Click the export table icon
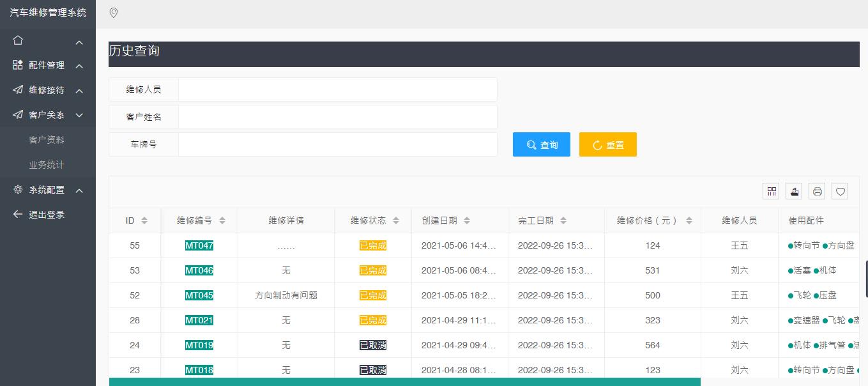Screen dimensions: 868x386 click(x=794, y=191)
